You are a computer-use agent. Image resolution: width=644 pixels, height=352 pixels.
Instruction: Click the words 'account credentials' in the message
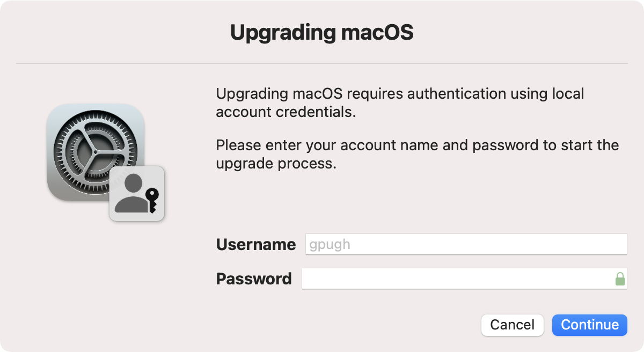[x=286, y=113]
